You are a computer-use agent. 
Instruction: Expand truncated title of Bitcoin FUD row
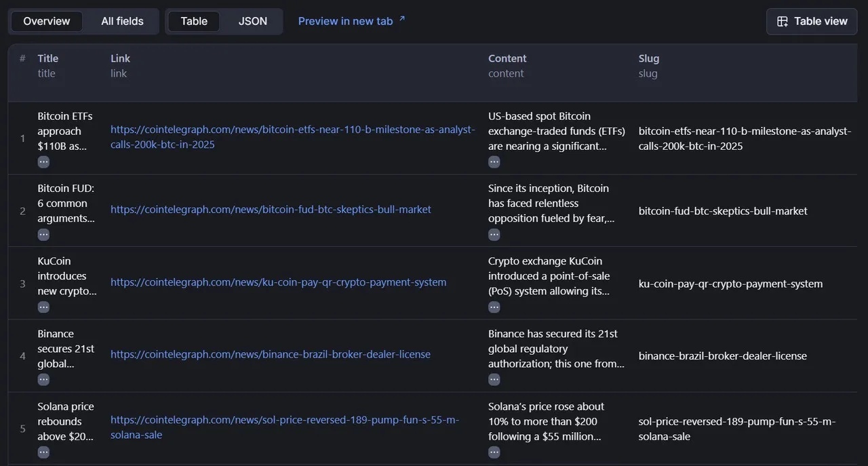43,235
